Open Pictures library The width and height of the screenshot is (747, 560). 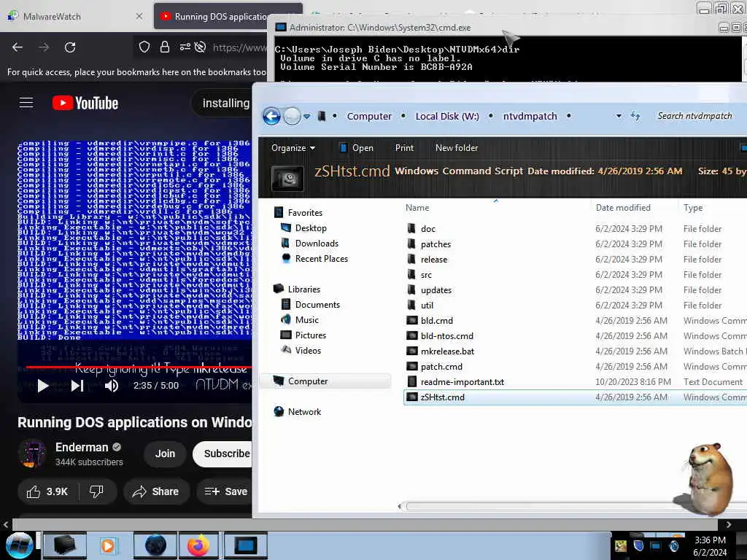[310, 335]
